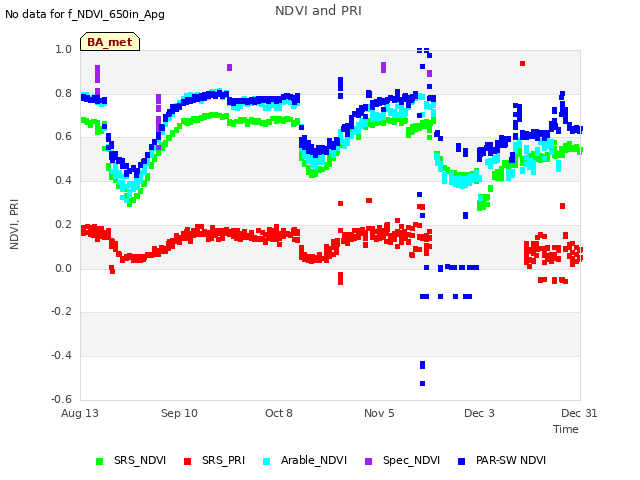Select the Arable_NDVI legend label
The height and width of the screenshot is (480, 640).
[314, 460]
